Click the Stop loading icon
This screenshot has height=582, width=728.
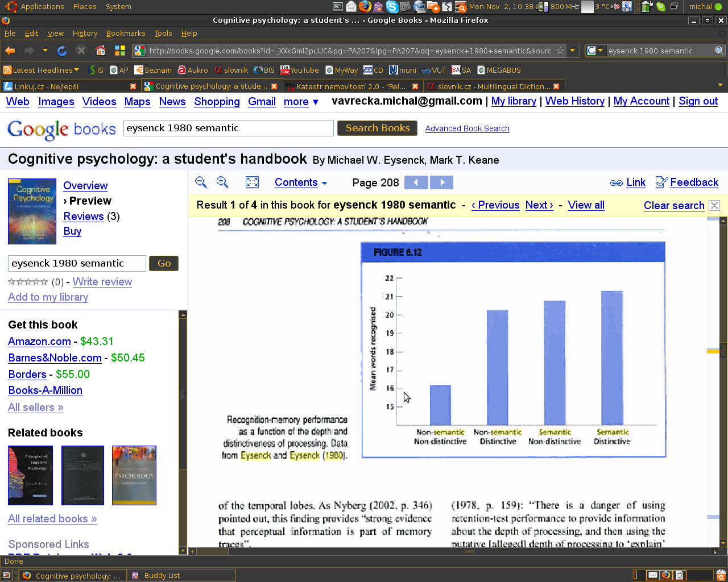pyautogui.click(x=81, y=51)
